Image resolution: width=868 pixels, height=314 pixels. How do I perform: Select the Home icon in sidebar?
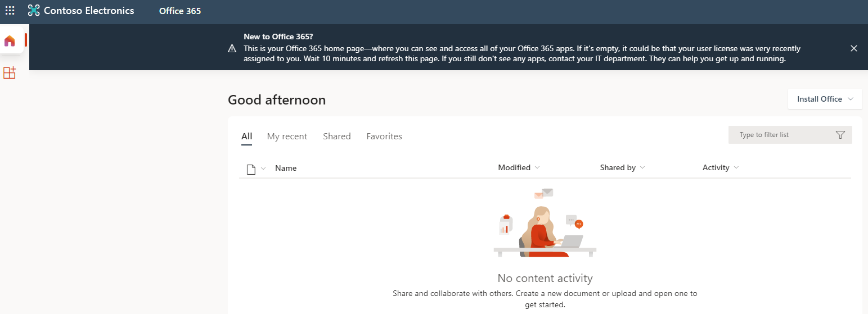(x=10, y=40)
